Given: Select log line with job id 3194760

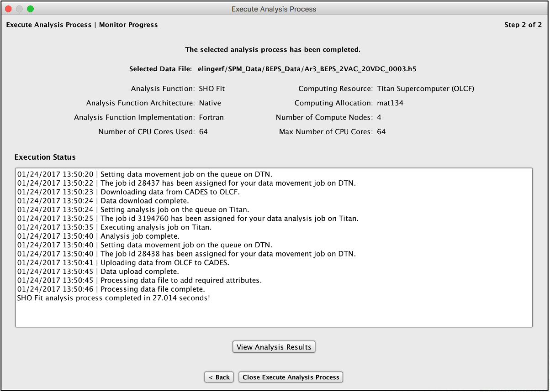Looking at the screenshot, I should tap(188, 218).
